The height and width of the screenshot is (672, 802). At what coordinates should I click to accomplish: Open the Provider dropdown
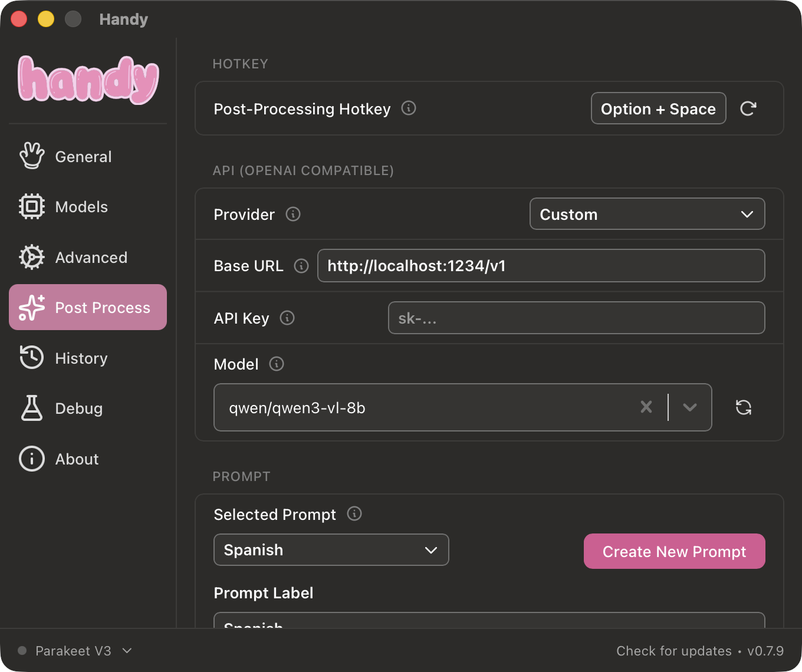click(x=647, y=214)
